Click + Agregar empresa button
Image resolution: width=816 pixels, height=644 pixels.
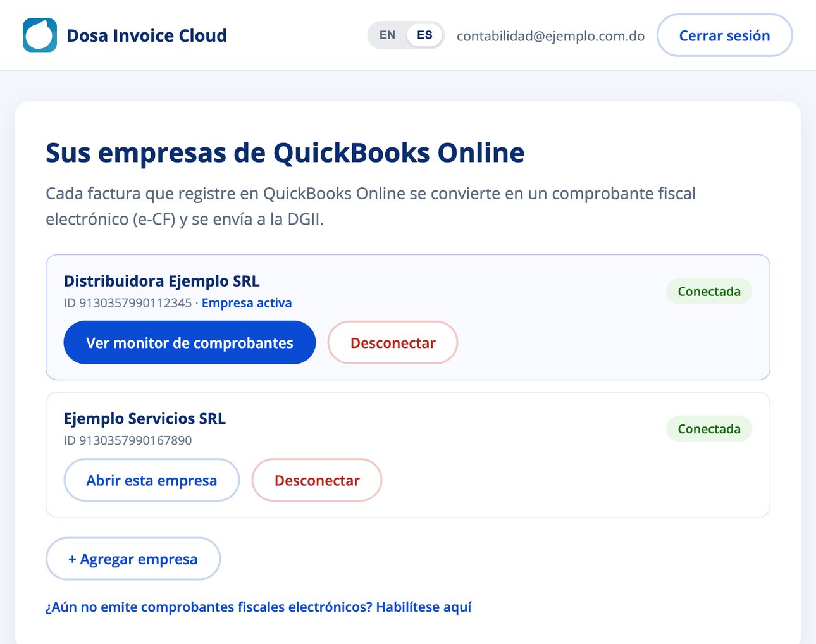pos(133,559)
